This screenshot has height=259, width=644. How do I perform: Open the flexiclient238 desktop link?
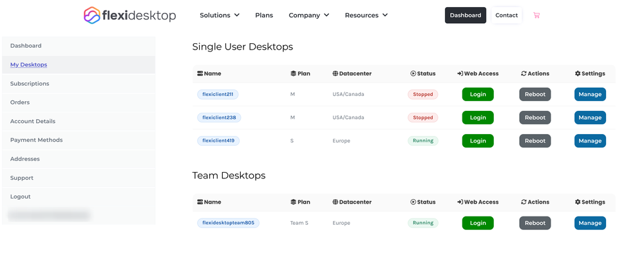pos(219,117)
